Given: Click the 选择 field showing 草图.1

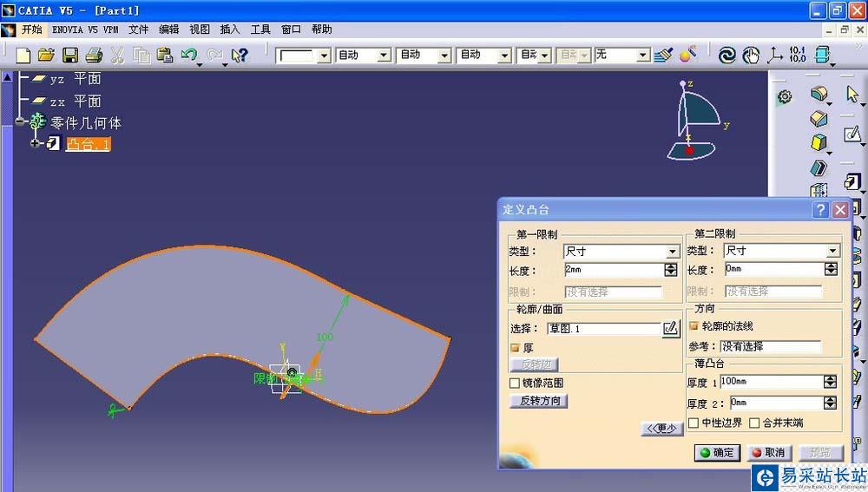Looking at the screenshot, I should point(604,329).
